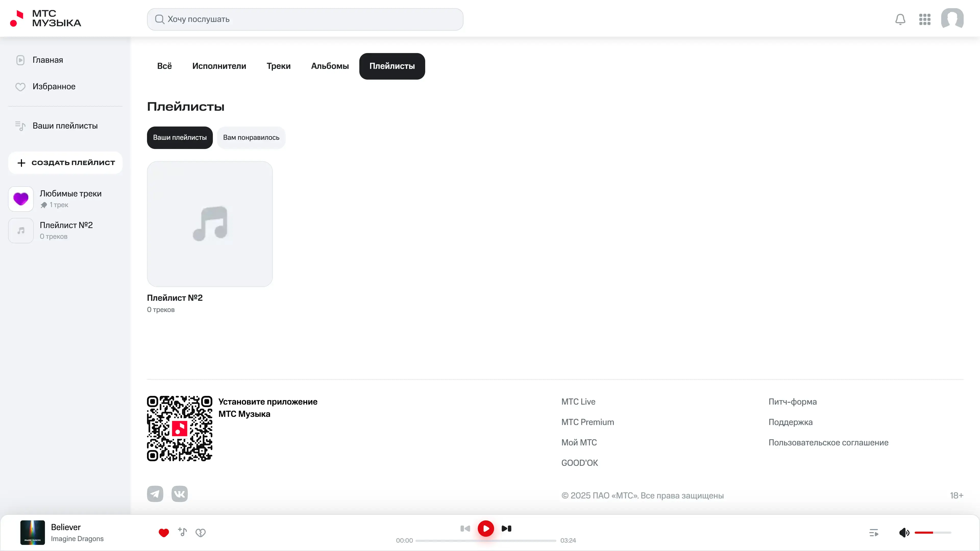This screenshot has height=551, width=980.
Task: Switch to the Альбомы tab
Action: point(330,66)
